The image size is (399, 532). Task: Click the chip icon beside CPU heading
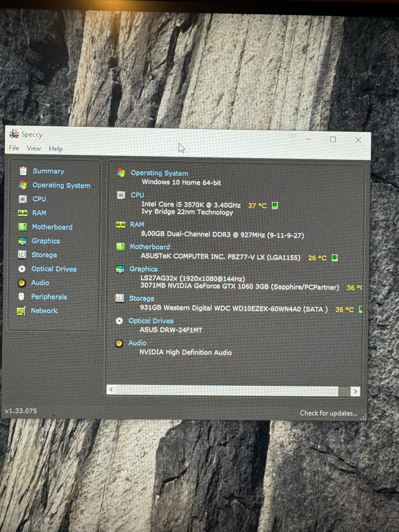tap(121, 195)
